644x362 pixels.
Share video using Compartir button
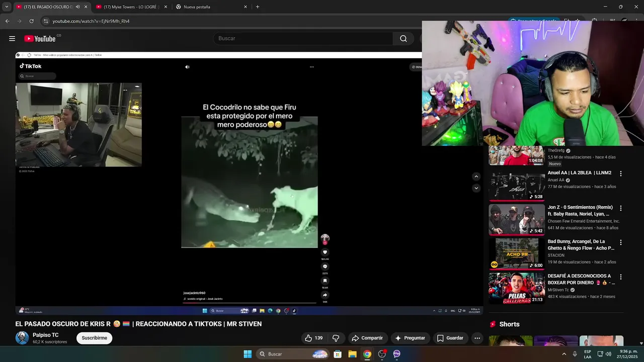click(x=367, y=338)
